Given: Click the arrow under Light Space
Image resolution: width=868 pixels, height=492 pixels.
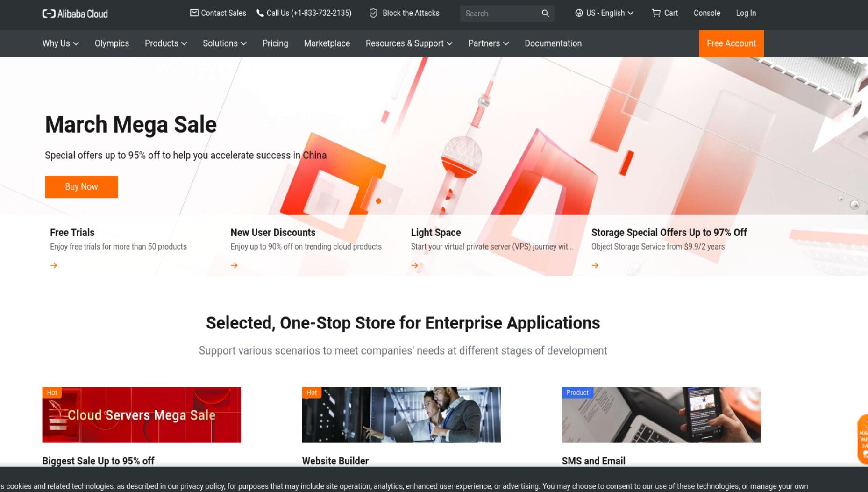Looking at the screenshot, I should point(414,265).
